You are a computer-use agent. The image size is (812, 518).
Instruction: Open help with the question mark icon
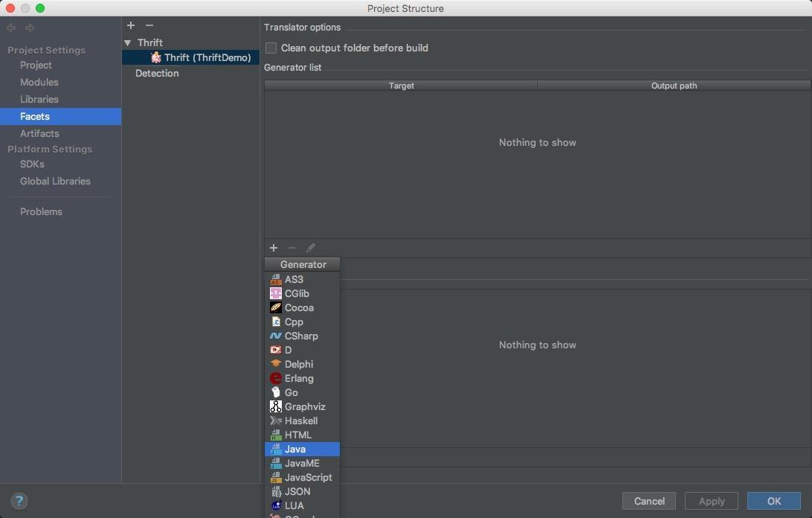(x=19, y=501)
